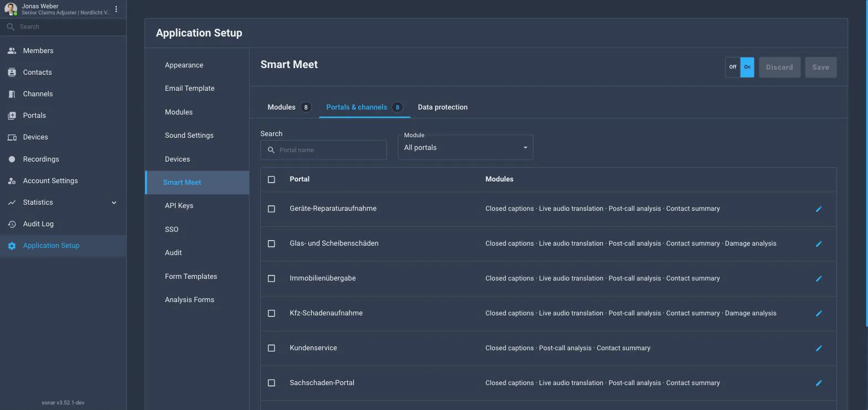Check the Kundenservice row checkbox
Screen dimensions: 868x410
[x=271, y=349]
